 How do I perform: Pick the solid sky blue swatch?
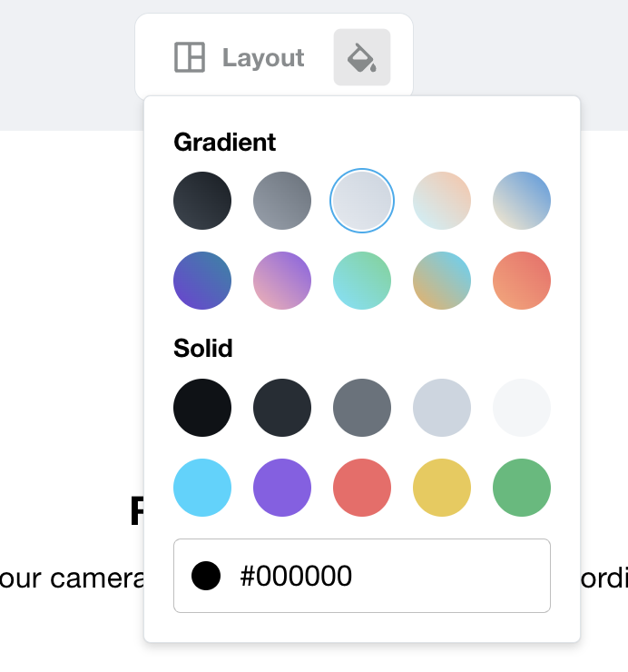[202, 488]
